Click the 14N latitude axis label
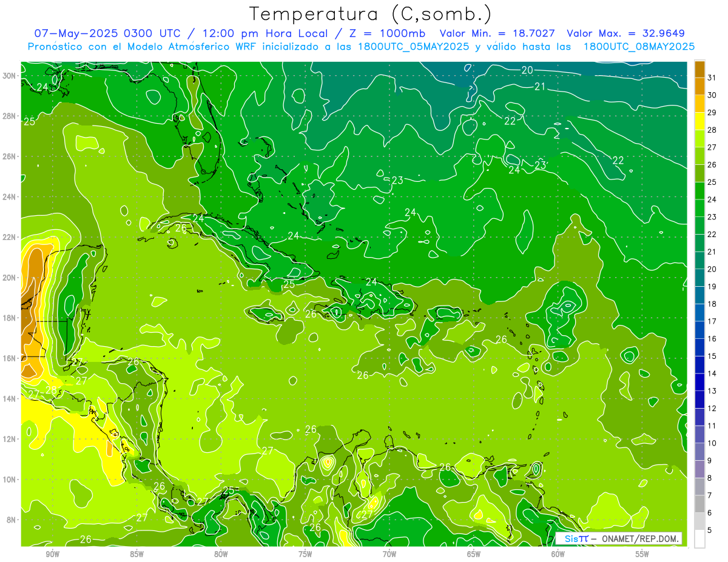Viewport: 728px width, 562px height. 10,398
